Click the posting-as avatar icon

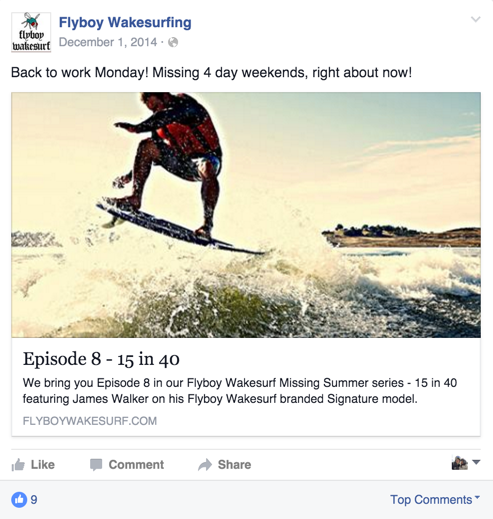click(x=460, y=463)
